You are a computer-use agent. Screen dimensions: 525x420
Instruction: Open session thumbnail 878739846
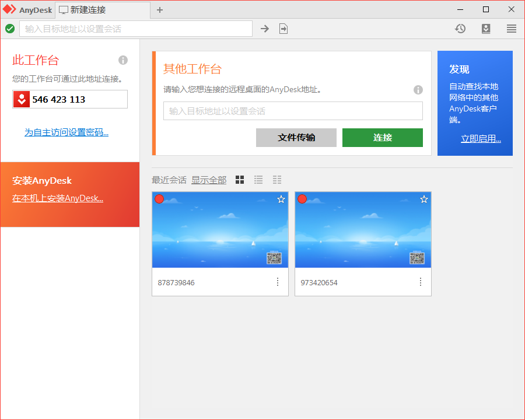coord(220,230)
